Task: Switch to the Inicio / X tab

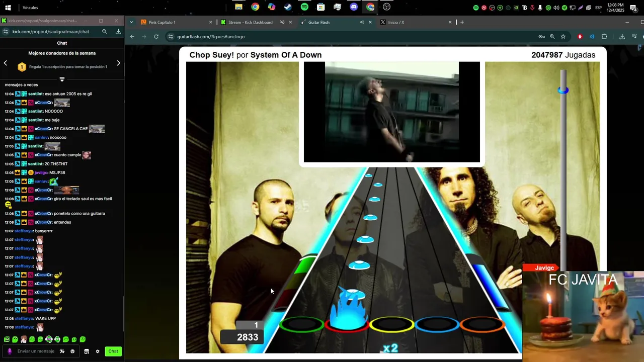Action: coord(416,22)
